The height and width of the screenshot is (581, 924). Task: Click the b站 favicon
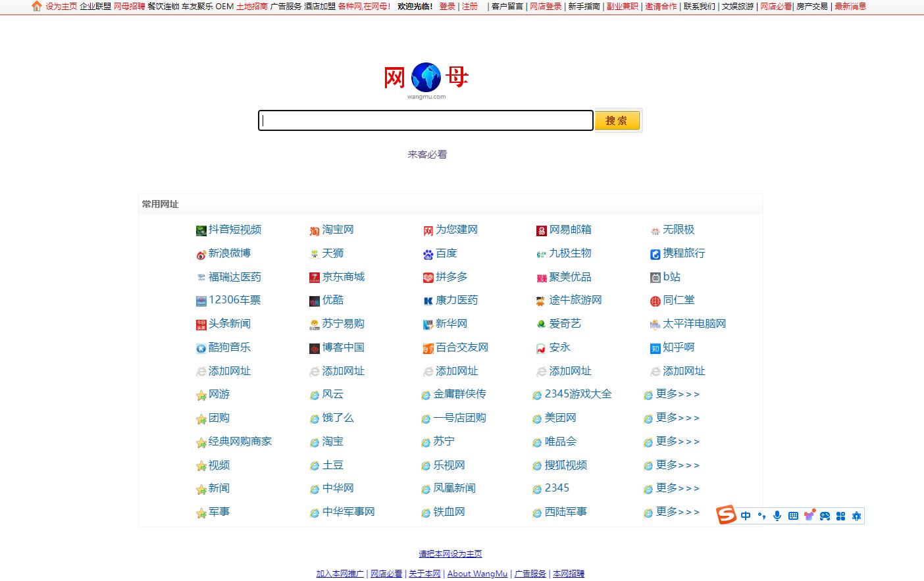click(655, 278)
